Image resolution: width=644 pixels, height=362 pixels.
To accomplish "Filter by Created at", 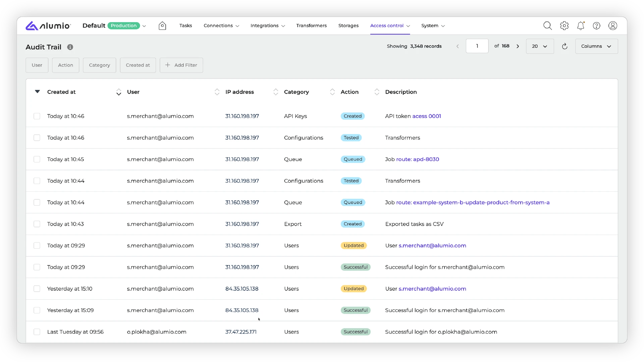I will pos(138,65).
